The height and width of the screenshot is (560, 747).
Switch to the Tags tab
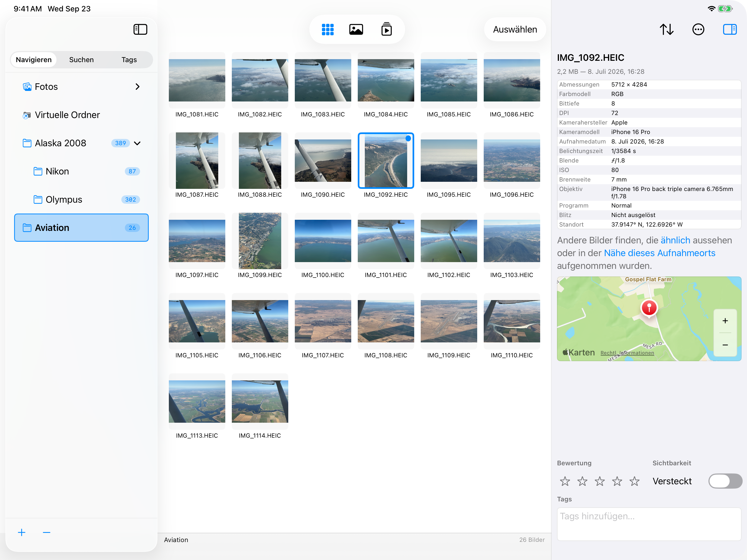[129, 60]
